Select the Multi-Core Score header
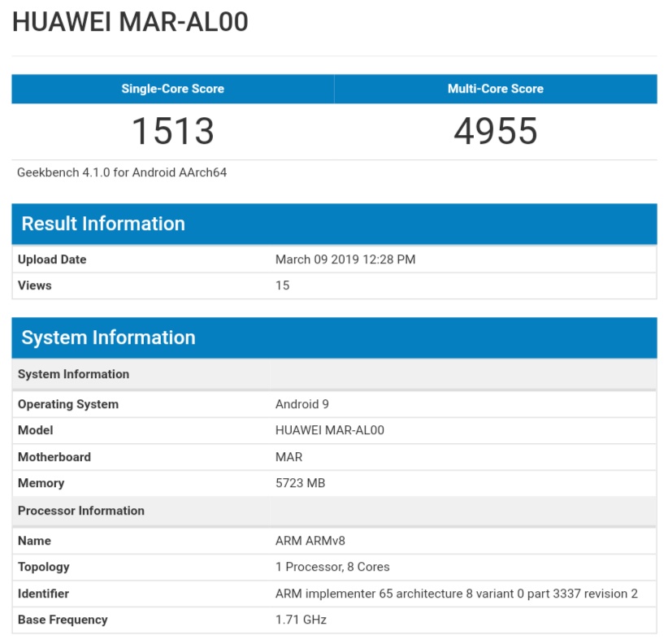Screen dimensions: 664x644 click(496, 89)
